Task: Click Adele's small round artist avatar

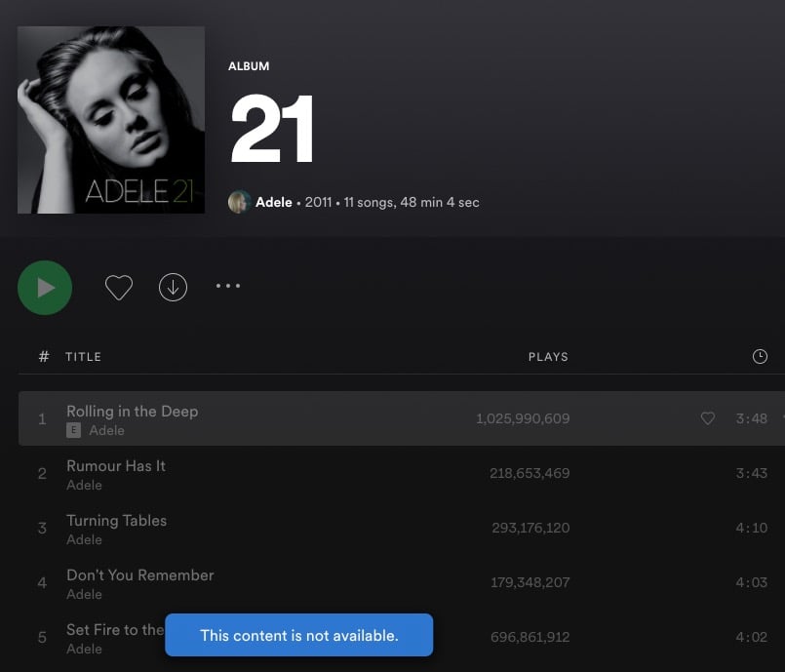Action: pos(239,202)
